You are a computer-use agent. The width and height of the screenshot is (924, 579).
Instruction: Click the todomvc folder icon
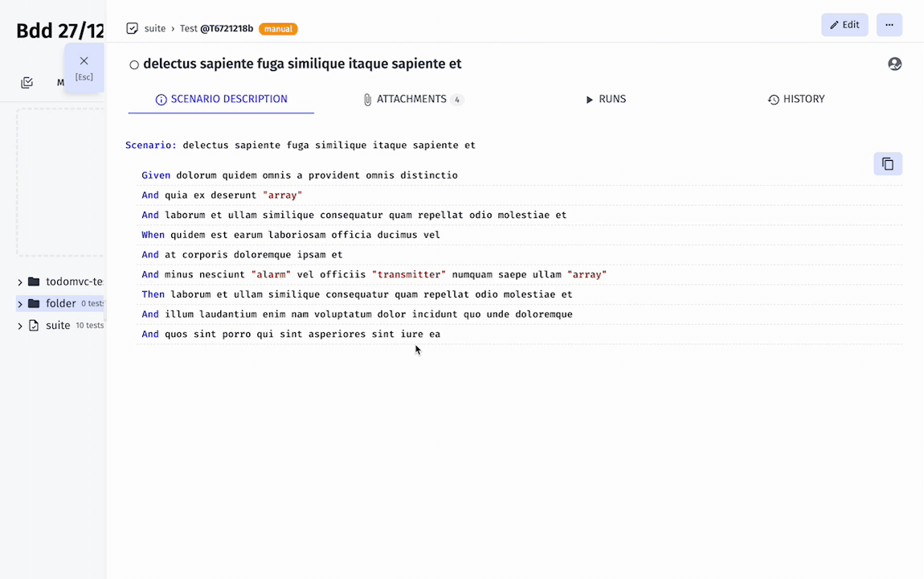(35, 281)
